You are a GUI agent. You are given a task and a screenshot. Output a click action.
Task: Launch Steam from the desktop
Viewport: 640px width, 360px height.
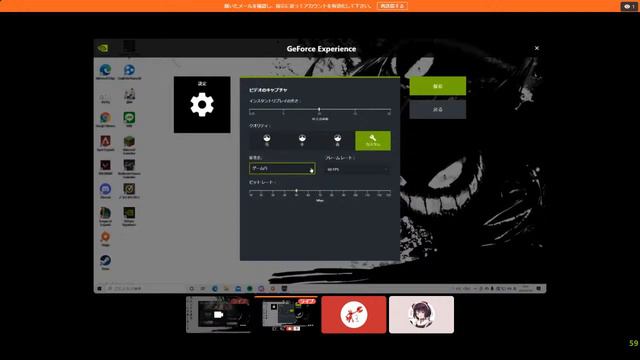(105, 262)
